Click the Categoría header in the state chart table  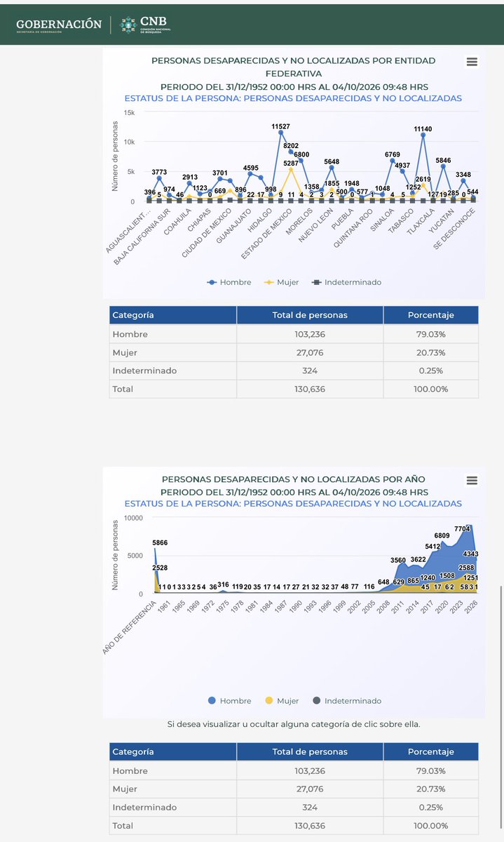172,315
